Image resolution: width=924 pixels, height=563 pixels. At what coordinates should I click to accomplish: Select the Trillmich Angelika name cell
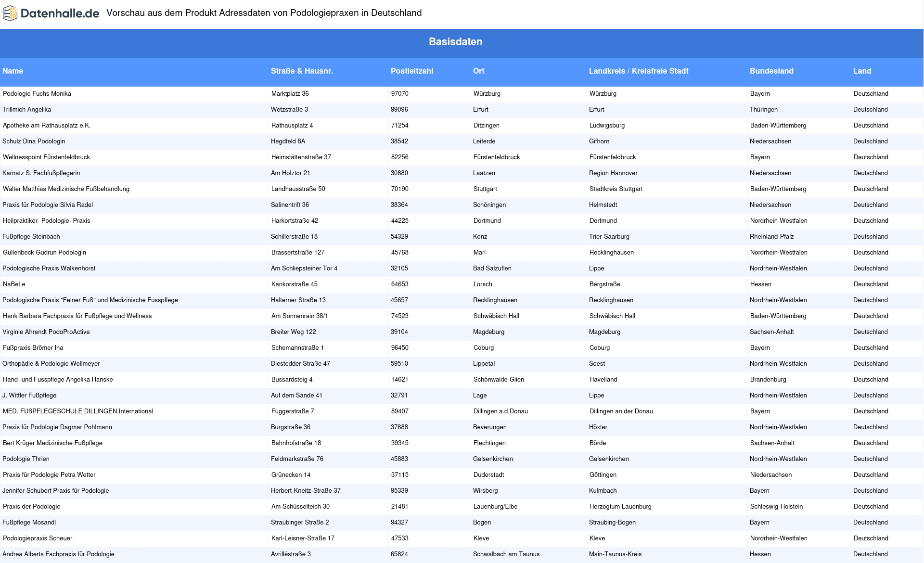click(x=27, y=110)
